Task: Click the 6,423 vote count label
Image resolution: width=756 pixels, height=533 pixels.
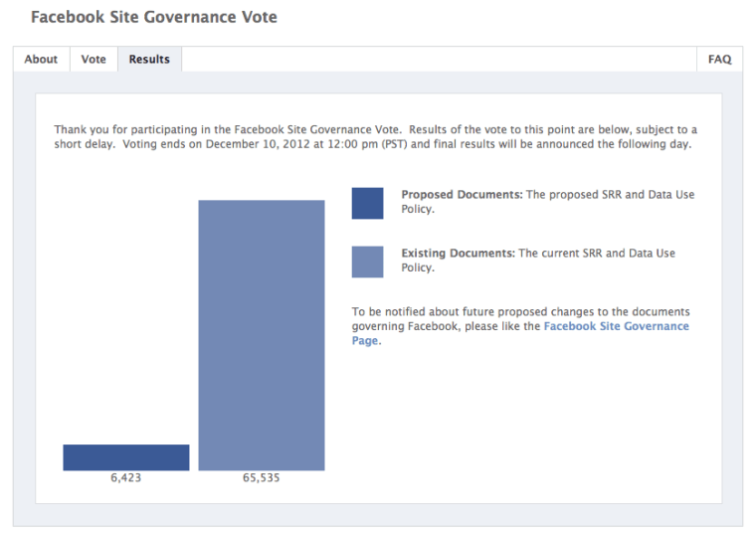Action: pos(126,478)
